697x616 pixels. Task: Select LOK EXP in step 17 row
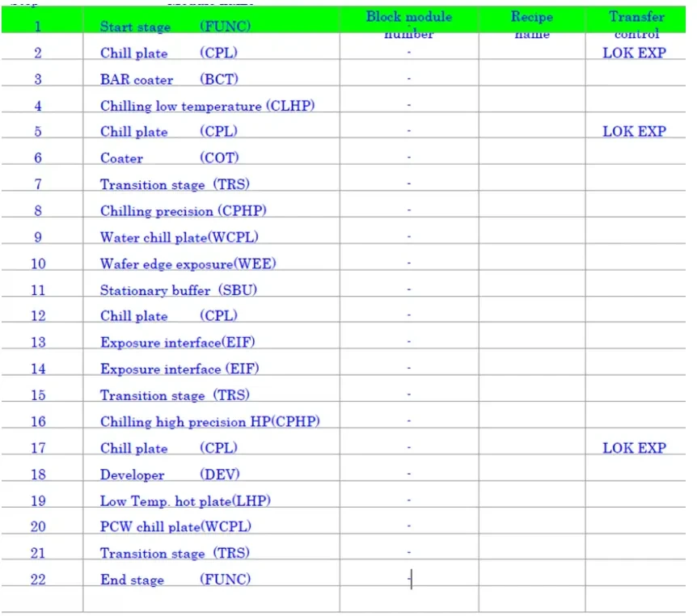point(634,448)
